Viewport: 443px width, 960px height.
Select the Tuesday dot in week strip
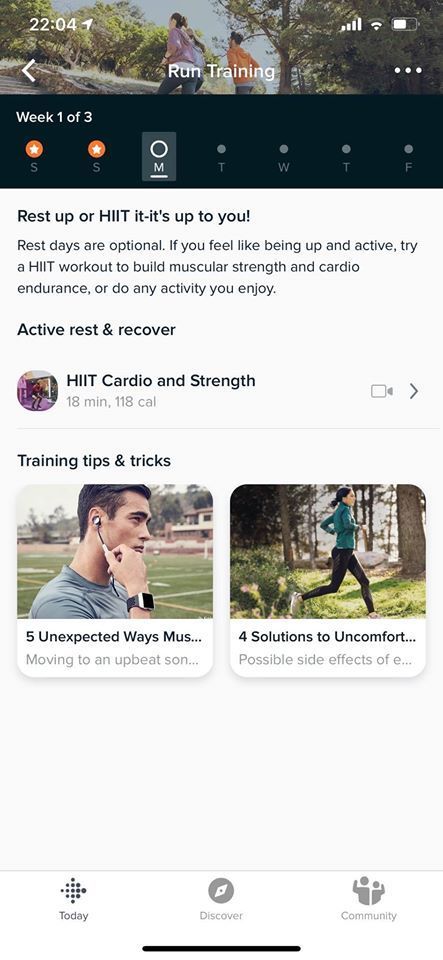click(221, 149)
